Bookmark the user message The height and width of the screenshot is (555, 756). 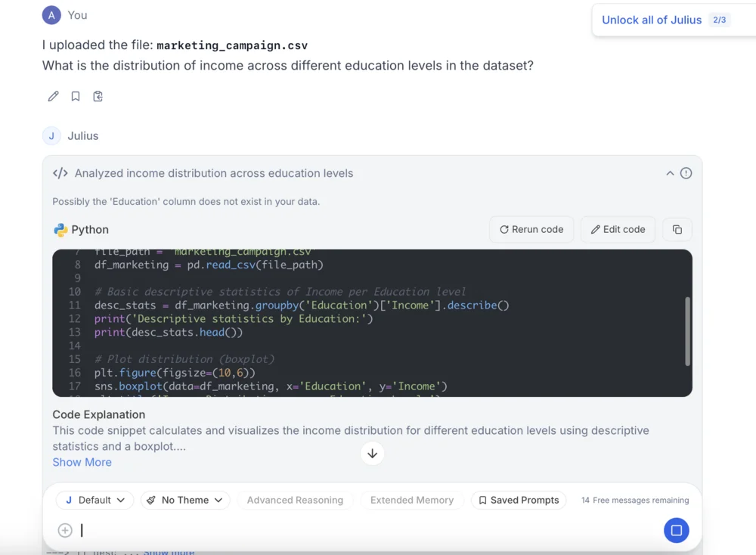pyautogui.click(x=76, y=96)
